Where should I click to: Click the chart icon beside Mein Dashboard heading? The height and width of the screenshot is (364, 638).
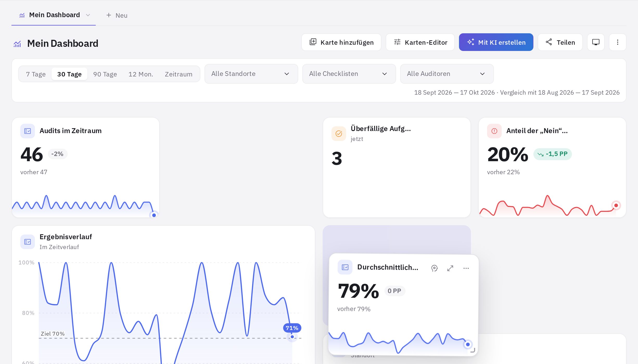(17, 44)
